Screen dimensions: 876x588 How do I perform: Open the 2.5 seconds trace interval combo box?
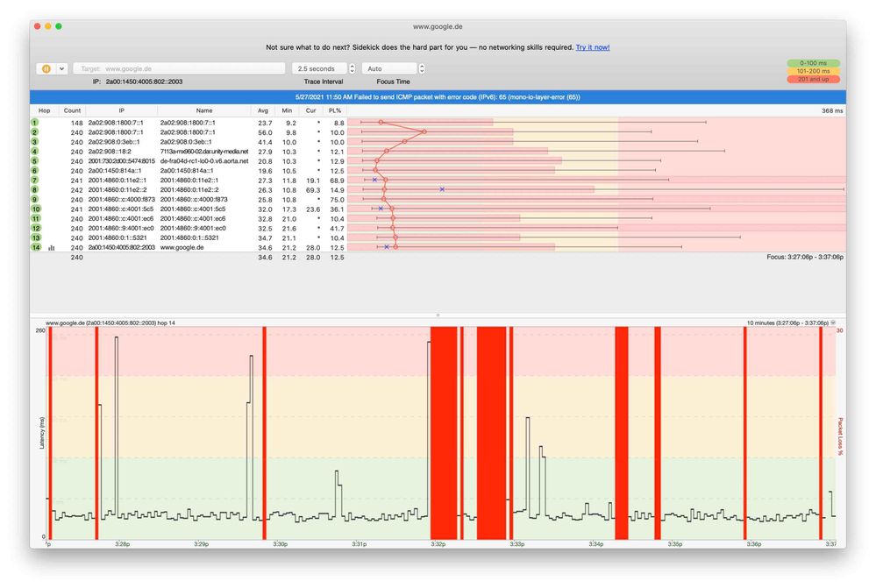(319, 68)
